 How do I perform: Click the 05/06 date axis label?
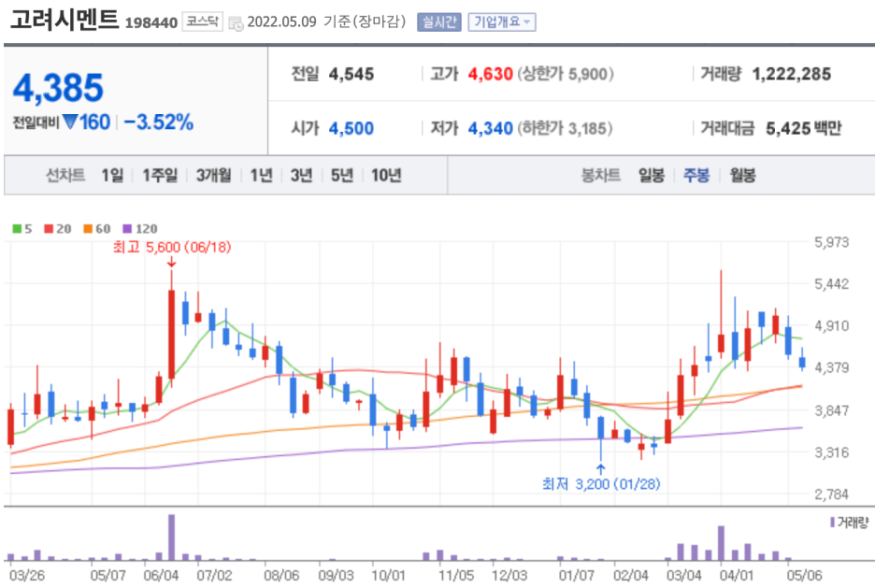point(804,575)
